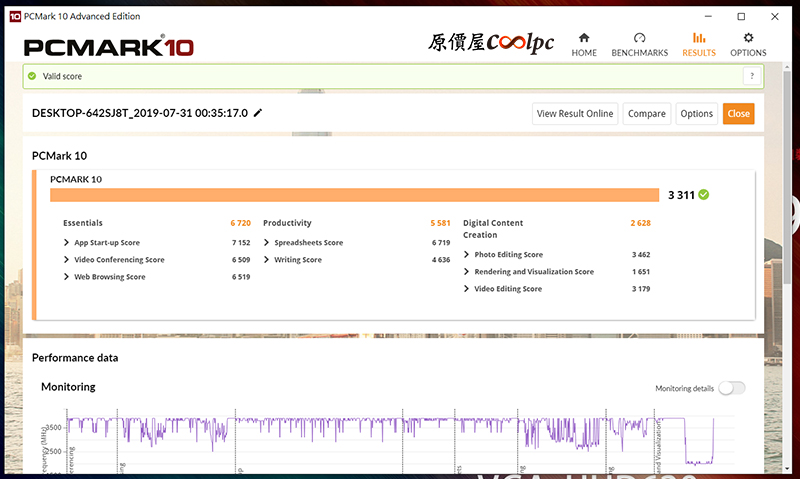The width and height of the screenshot is (800, 479).
Task: Click View Result Online button
Action: point(575,113)
